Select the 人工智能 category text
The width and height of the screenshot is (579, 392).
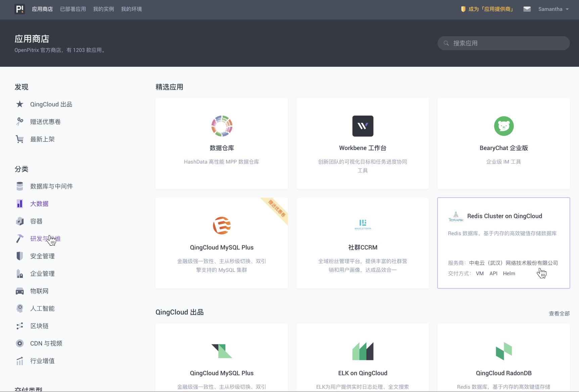[x=42, y=308]
